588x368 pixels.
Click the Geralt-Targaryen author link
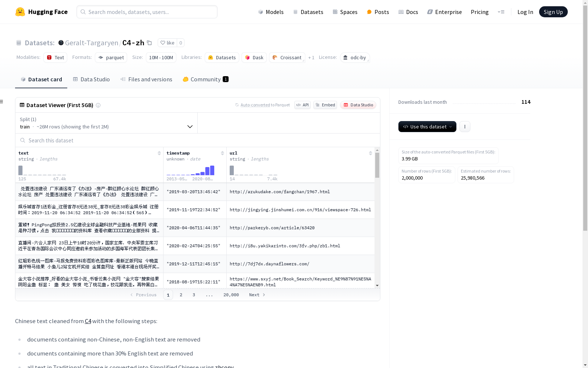[x=92, y=43]
